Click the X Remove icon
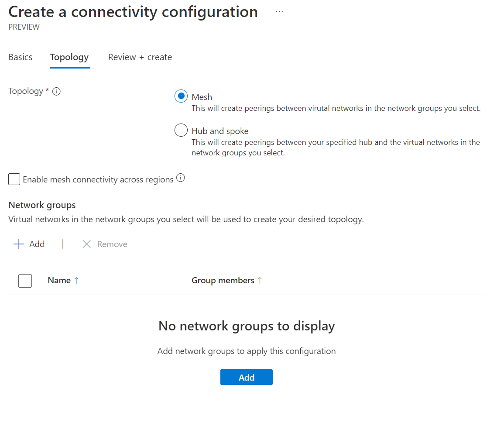 (87, 244)
